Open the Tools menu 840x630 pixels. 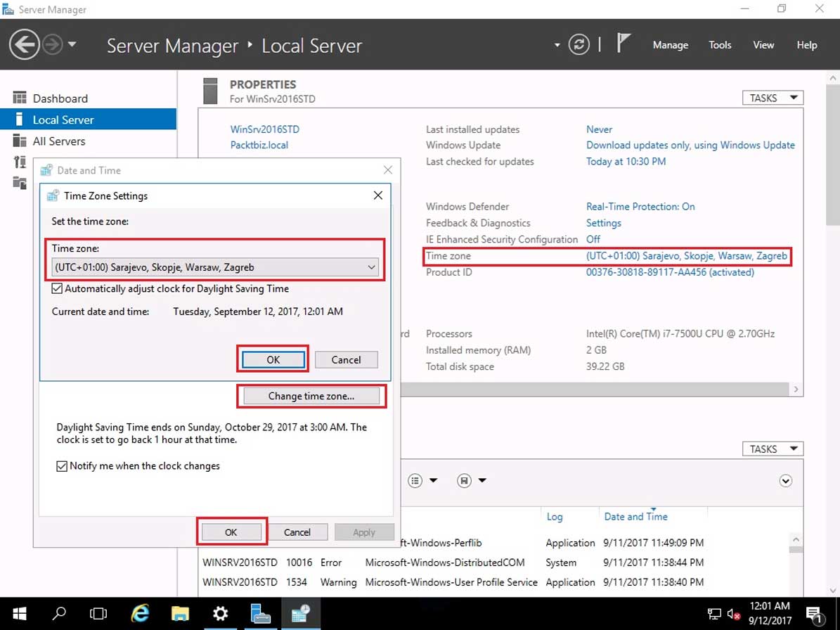point(720,45)
